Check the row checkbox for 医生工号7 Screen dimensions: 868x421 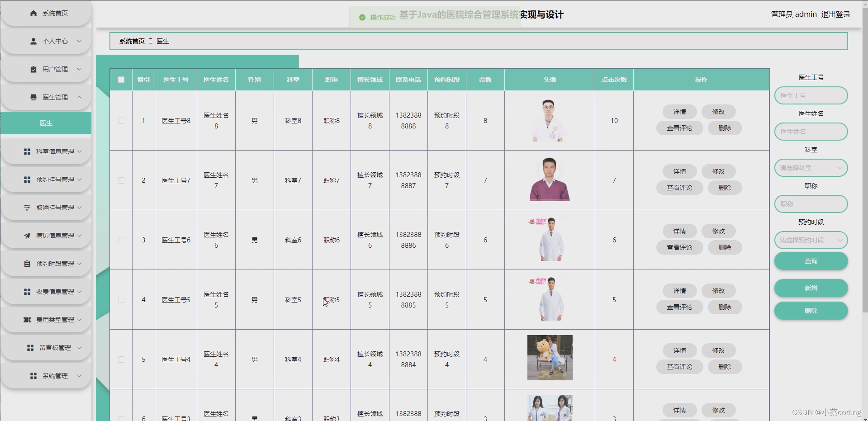click(121, 180)
